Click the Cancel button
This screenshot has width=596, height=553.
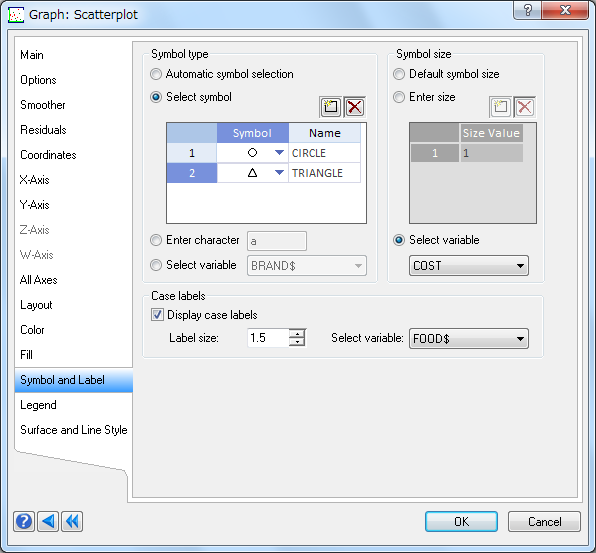[x=544, y=521]
